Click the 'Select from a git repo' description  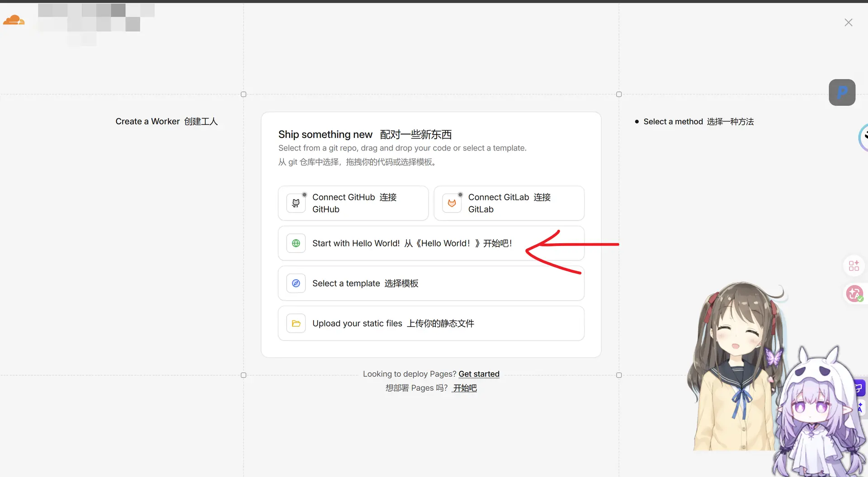click(x=402, y=148)
